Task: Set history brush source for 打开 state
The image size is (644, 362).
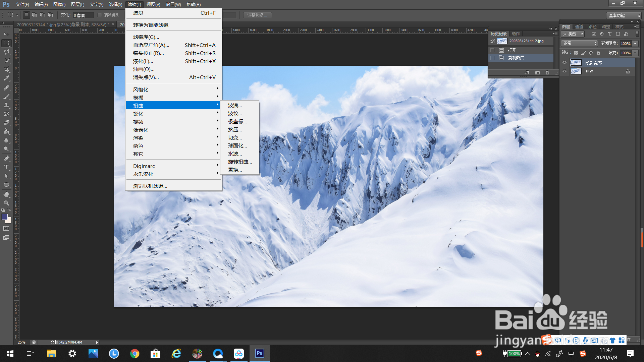Action: point(492,50)
